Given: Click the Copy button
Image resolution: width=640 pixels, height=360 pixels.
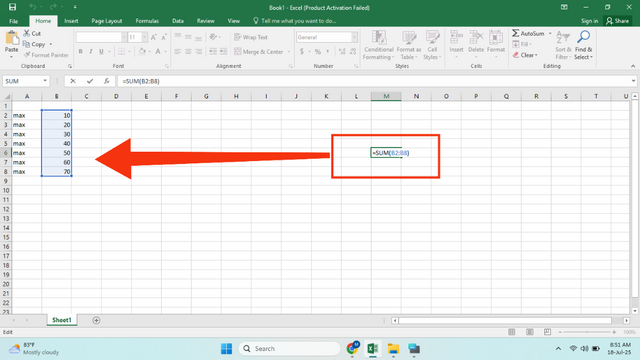Looking at the screenshot, I should click(34, 44).
